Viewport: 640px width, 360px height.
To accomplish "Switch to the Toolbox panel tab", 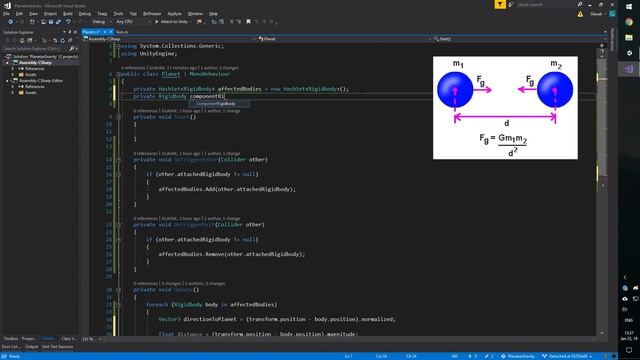I will pyautogui.click(x=11, y=339).
